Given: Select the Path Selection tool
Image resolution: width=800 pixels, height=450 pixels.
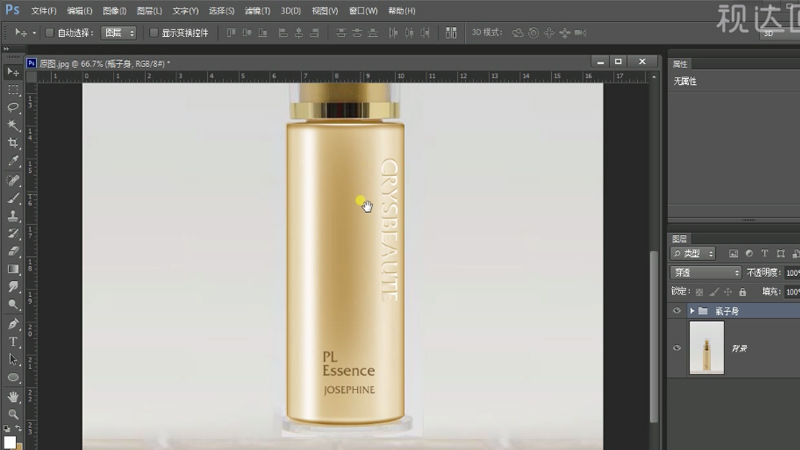Looking at the screenshot, I should click(13, 360).
